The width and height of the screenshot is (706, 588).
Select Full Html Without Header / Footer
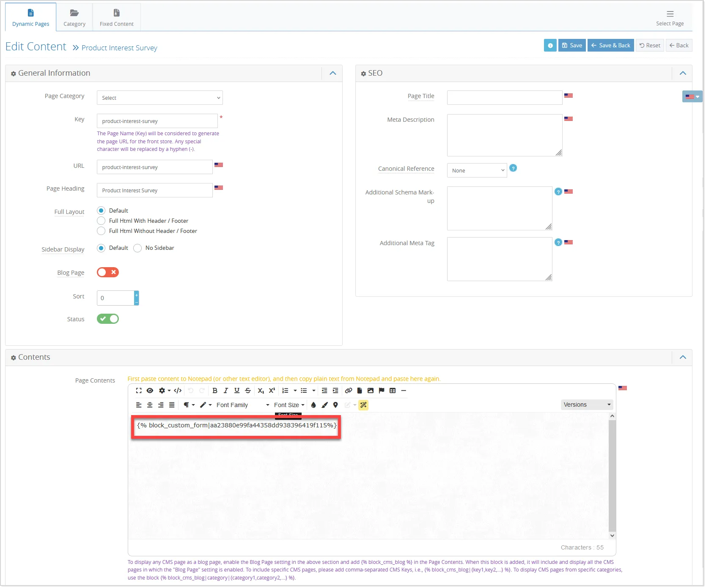point(101,231)
